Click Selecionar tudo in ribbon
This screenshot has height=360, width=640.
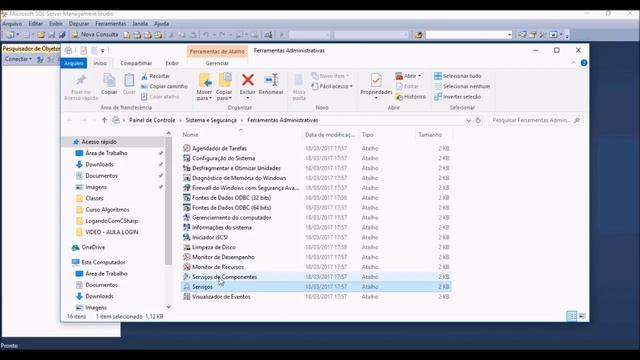coord(458,76)
